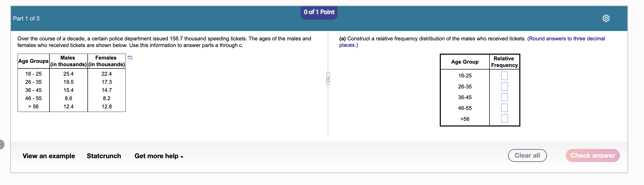Click the relative frequency box for 36-45
This screenshot has height=185, width=644.
click(504, 97)
